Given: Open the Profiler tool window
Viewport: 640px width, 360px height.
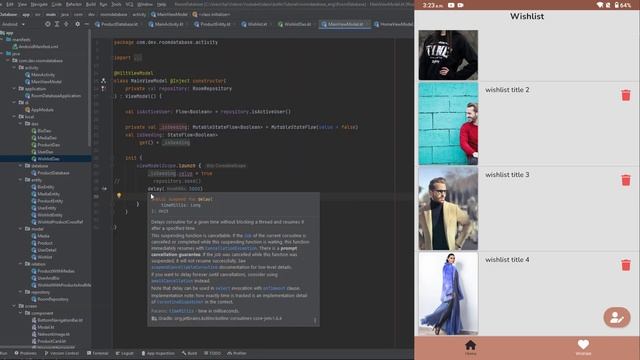Looking at the screenshot, I should (237, 353).
